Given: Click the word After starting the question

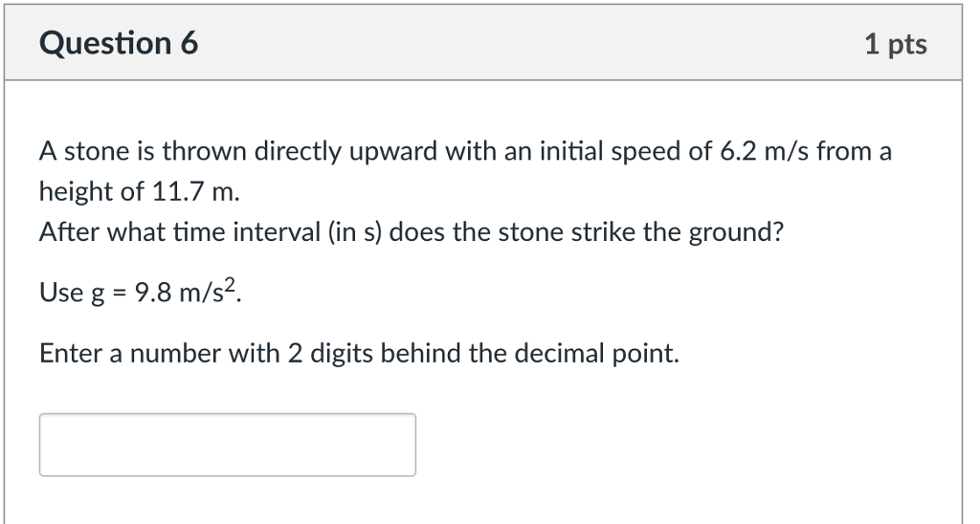Looking at the screenshot, I should click(x=69, y=232).
